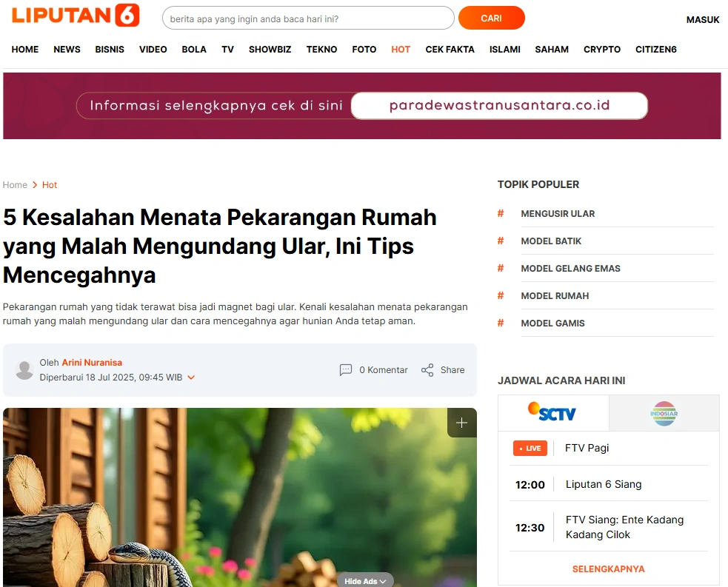Click the CARI search button
The image size is (728, 587).
491,18
